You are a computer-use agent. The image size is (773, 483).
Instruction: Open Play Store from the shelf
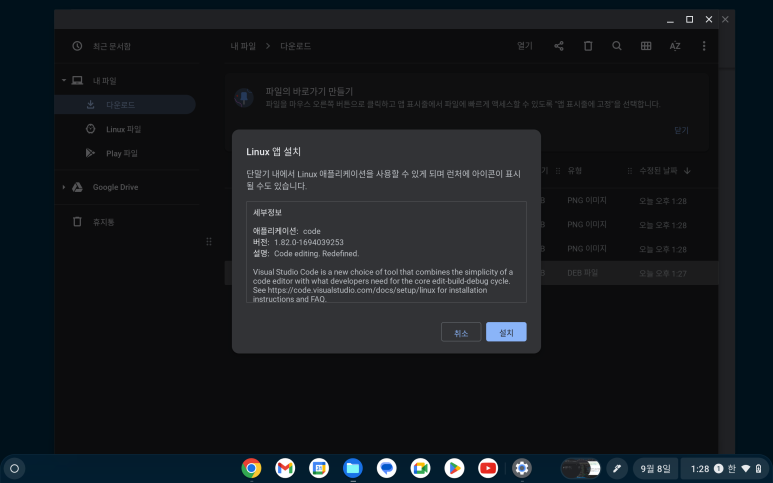point(454,468)
